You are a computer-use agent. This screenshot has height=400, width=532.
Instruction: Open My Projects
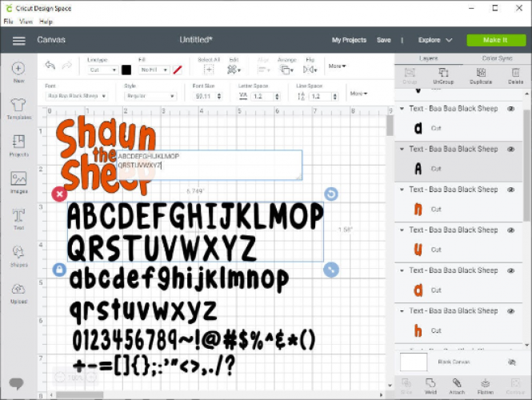[x=349, y=40]
